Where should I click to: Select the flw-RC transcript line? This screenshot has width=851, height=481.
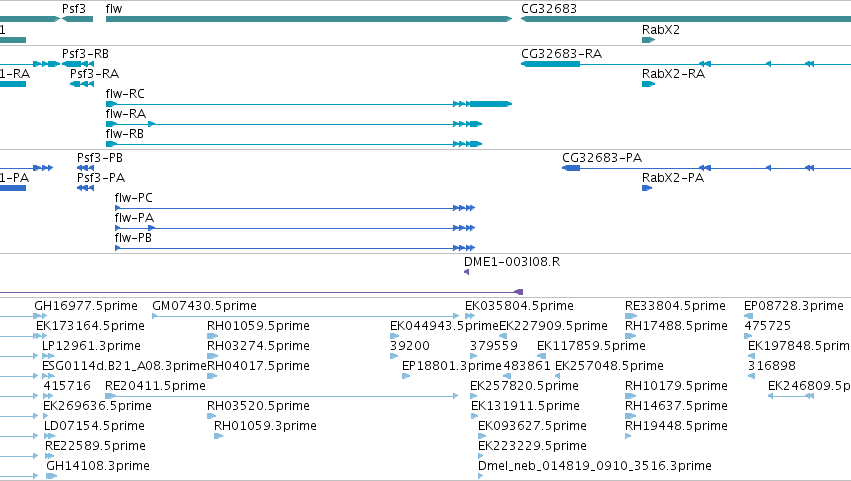[309, 104]
